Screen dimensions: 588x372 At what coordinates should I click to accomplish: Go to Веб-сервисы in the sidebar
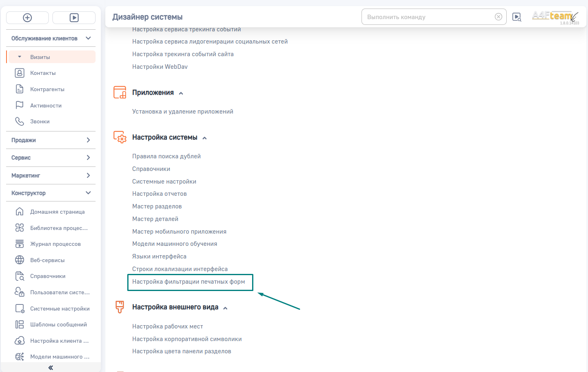[47, 260]
